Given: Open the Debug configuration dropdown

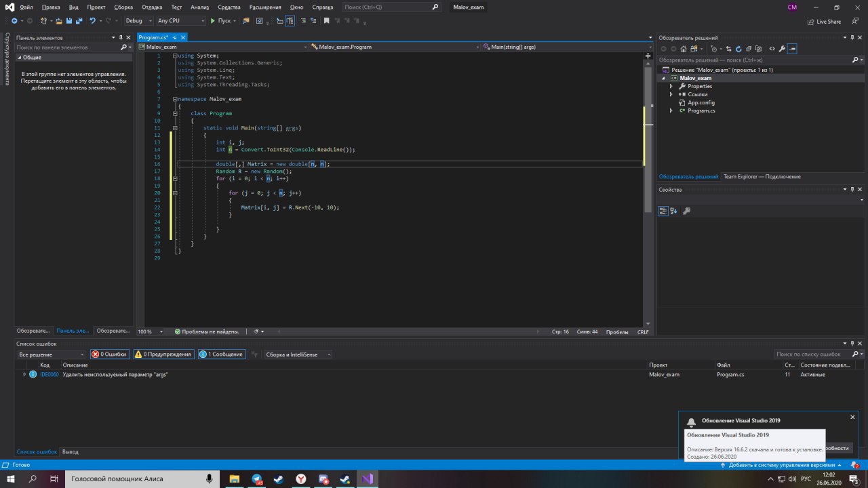Looking at the screenshot, I should click(138, 21).
